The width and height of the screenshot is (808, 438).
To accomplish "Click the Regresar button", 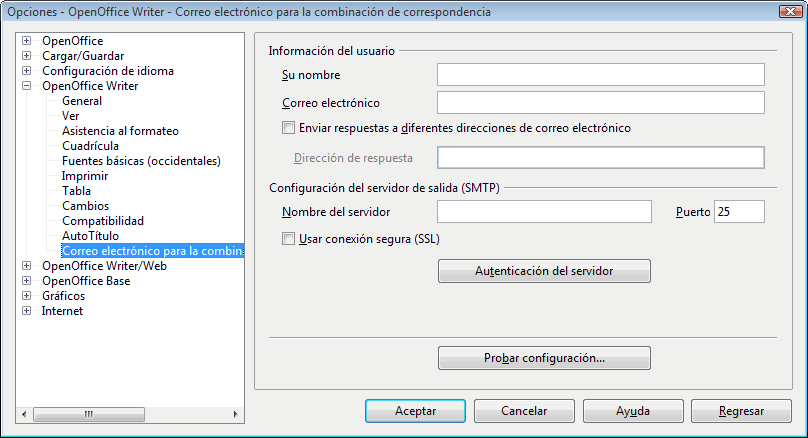I will 741,411.
